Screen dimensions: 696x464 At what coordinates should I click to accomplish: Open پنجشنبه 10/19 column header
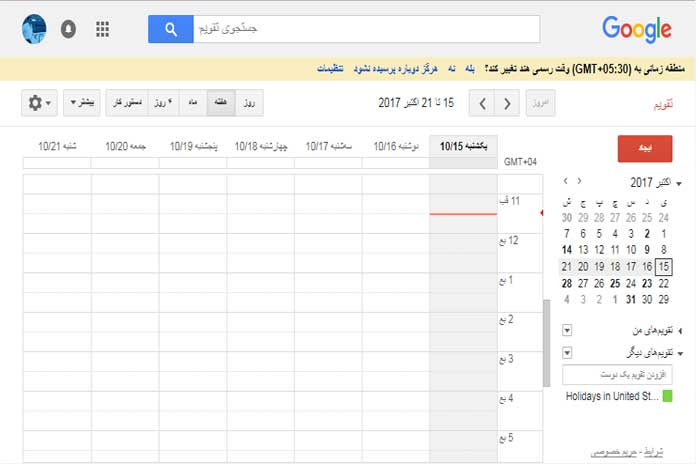tap(194, 146)
